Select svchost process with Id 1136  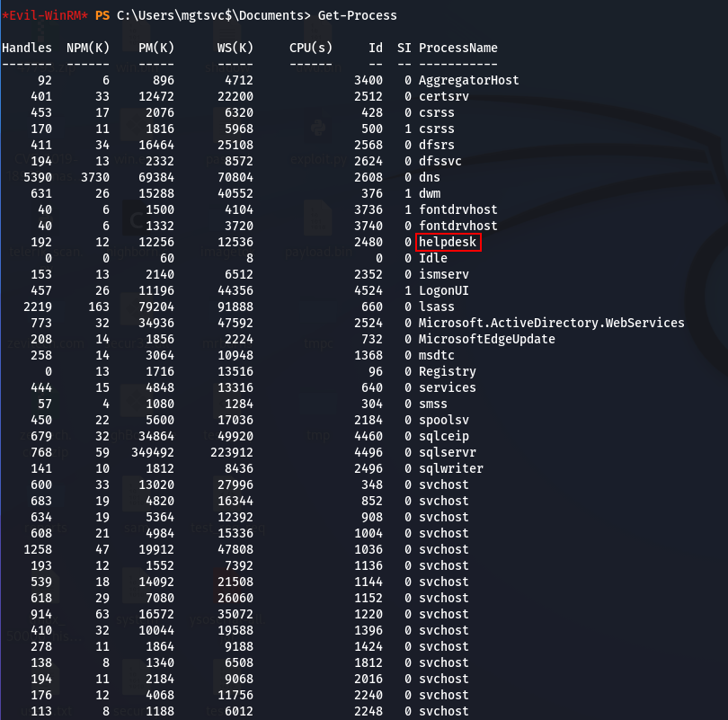click(x=443, y=566)
